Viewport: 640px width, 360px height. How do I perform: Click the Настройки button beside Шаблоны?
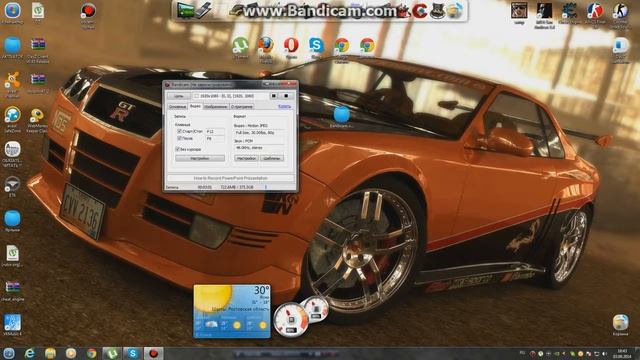247,158
